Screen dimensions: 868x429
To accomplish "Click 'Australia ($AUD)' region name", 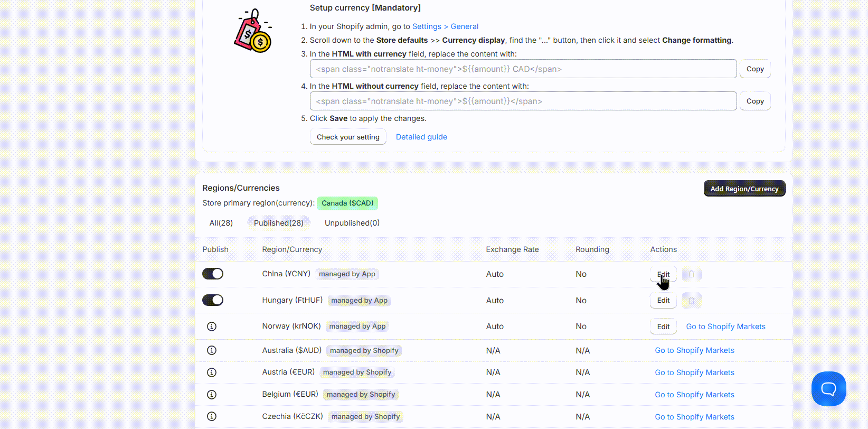I will pyautogui.click(x=291, y=350).
